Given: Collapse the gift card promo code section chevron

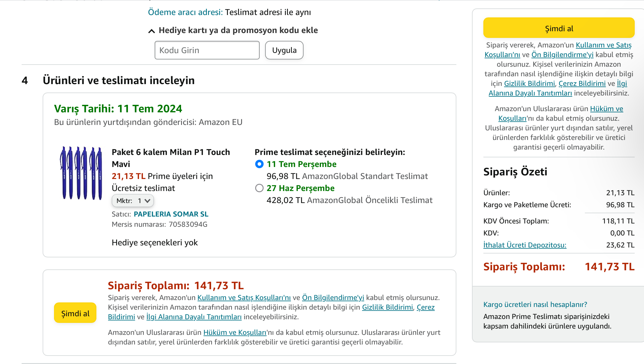Looking at the screenshot, I should point(152,31).
